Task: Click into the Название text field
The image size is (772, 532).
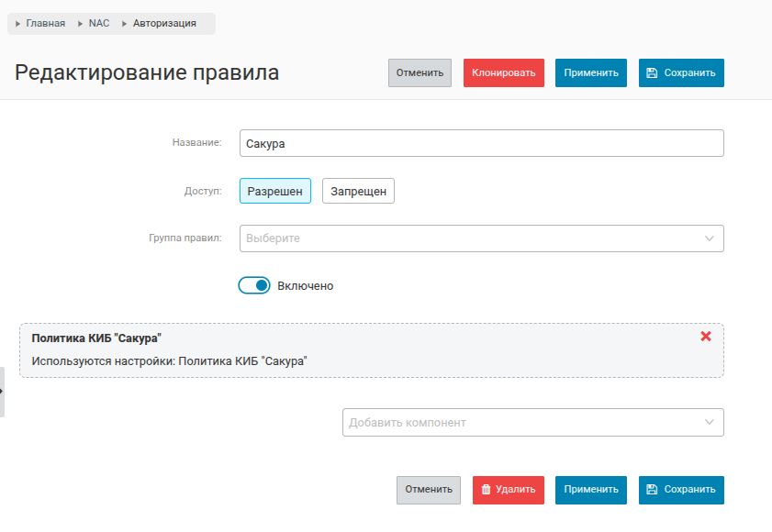Action: coord(481,143)
